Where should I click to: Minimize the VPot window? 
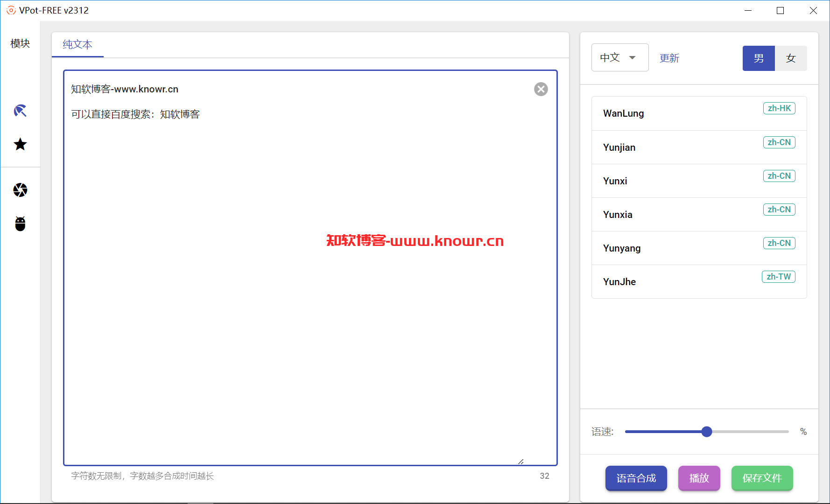[x=748, y=10]
